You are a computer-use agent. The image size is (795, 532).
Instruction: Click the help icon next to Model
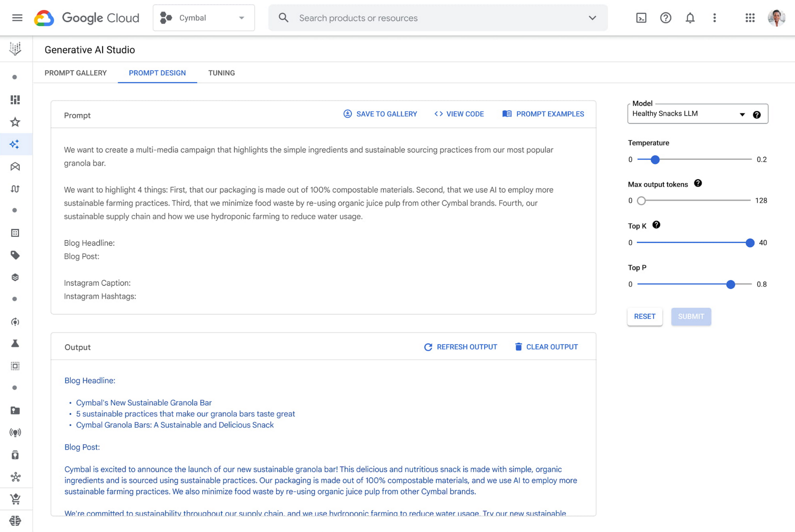click(756, 115)
